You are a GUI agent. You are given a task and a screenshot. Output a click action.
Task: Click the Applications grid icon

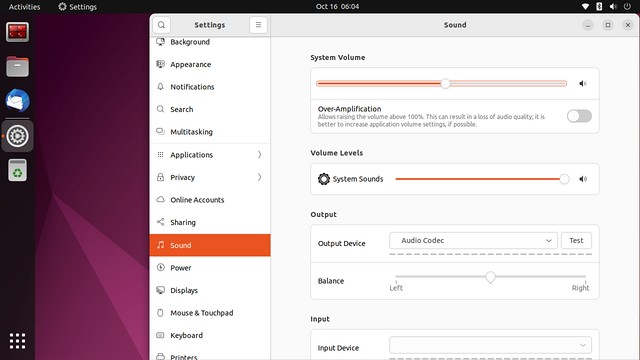tap(160, 155)
